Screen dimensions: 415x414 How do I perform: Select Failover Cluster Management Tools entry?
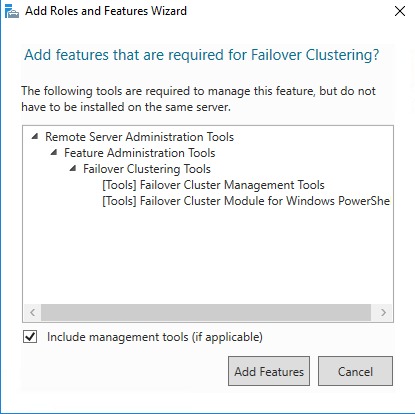[213, 185]
